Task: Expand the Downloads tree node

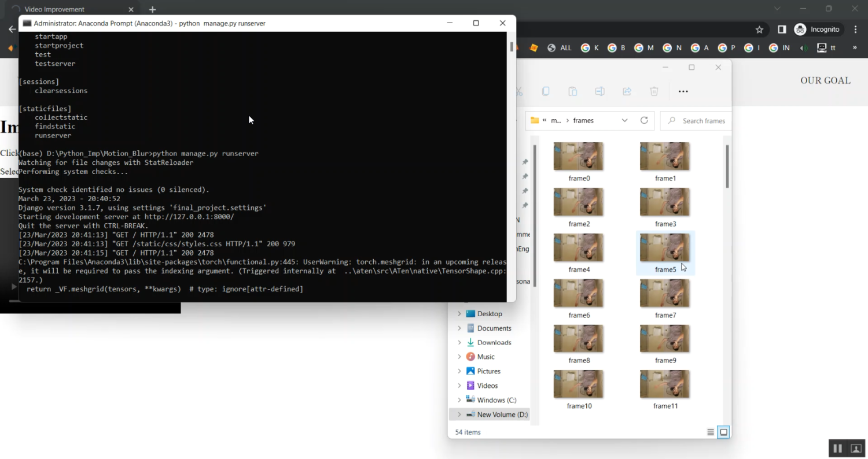Action: (459, 342)
